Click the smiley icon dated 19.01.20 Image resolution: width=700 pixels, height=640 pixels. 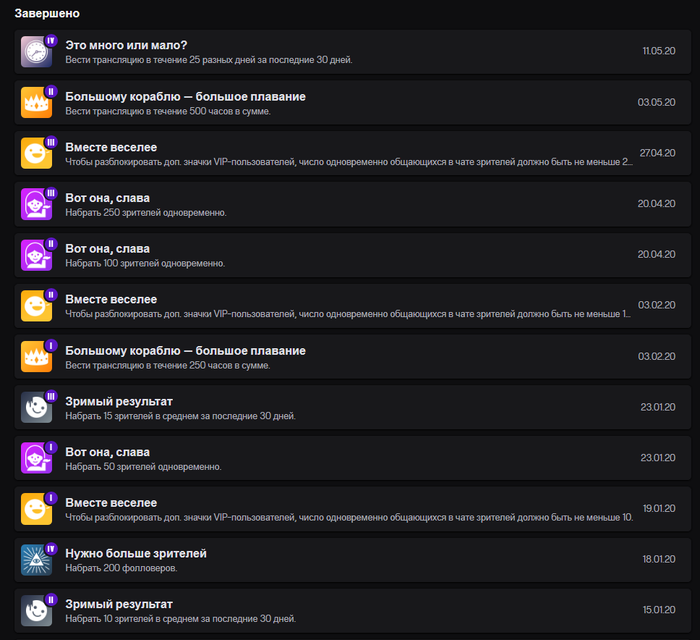tap(37, 509)
